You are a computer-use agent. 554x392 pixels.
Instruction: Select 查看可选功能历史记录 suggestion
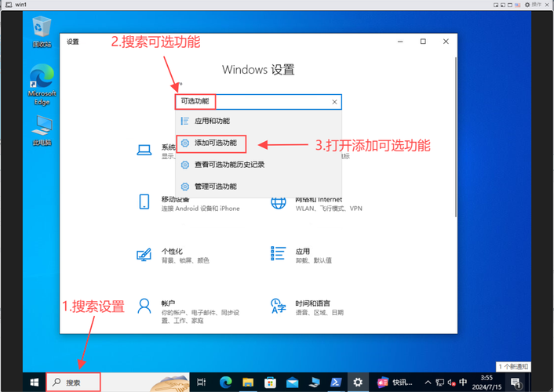(x=258, y=165)
